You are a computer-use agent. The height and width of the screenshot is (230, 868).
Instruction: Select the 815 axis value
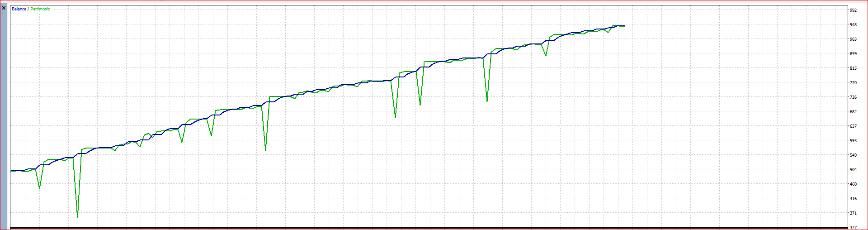coord(853,68)
